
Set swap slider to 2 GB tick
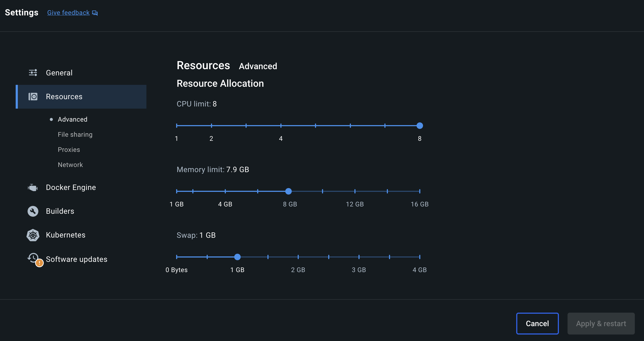tap(298, 257)
